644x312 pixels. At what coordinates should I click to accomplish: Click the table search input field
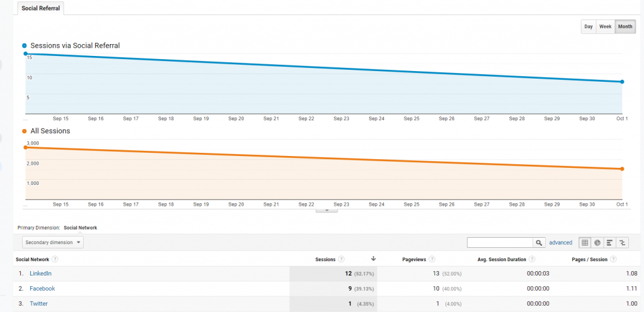coord(500,243)
